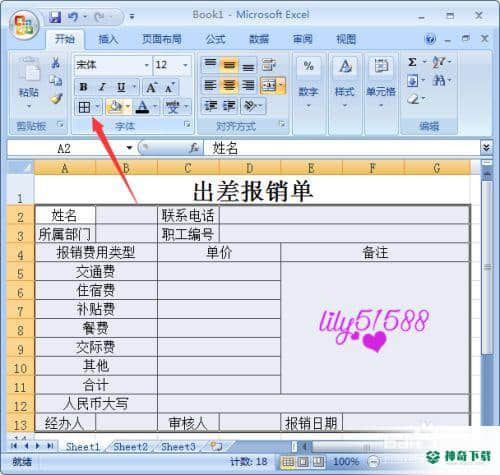Image resolution: width=500 pixels, height=475 pixels.
Task: Toggle Bold formatting
Action: [84, 87]
